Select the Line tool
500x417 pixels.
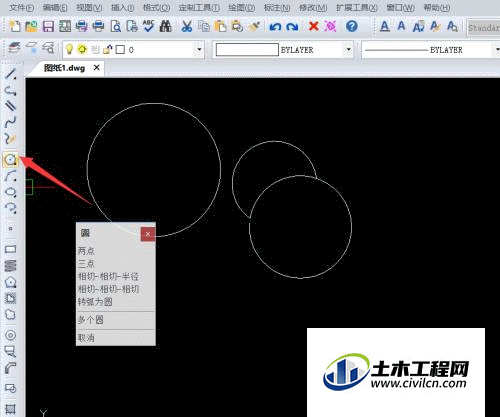point(11,74)
